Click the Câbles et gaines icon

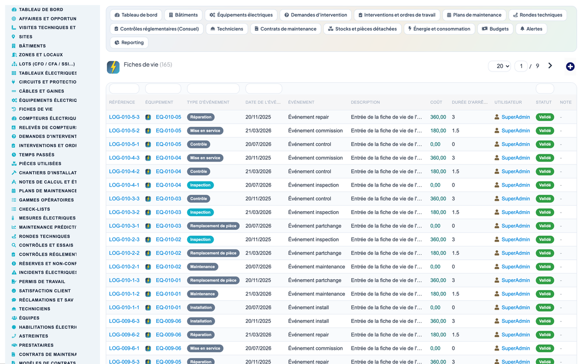[14, 91]
